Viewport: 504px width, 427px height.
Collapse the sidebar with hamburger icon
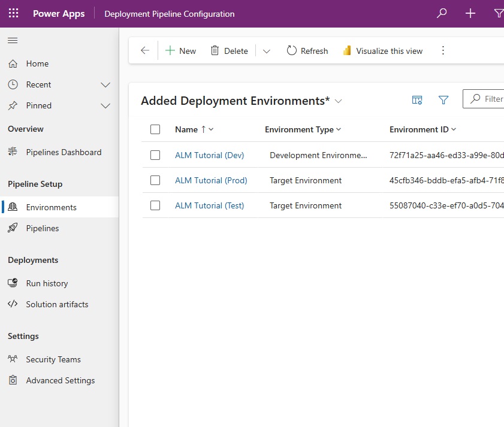click(x=13, y=41)
